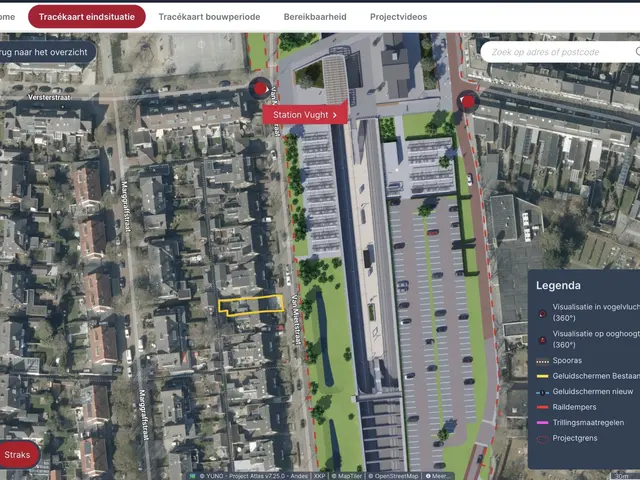Click the eye-level visualisation legend icon

point(542,340)
